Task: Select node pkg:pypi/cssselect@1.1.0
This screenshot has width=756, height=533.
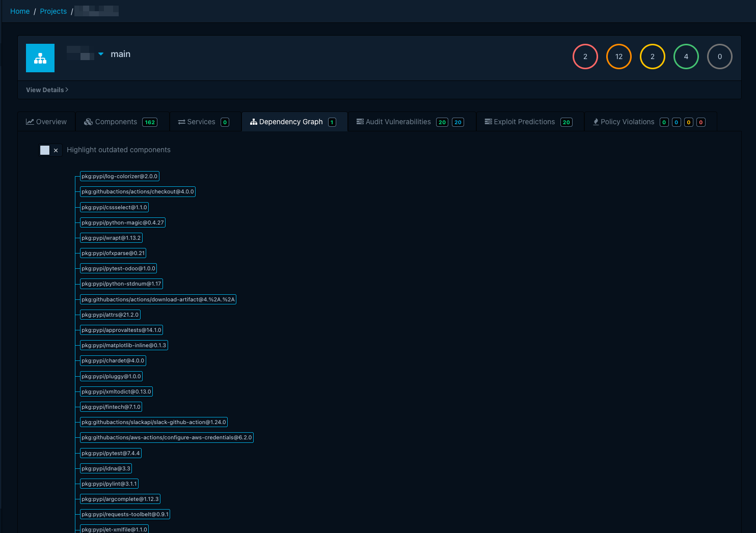Action: 115,207
